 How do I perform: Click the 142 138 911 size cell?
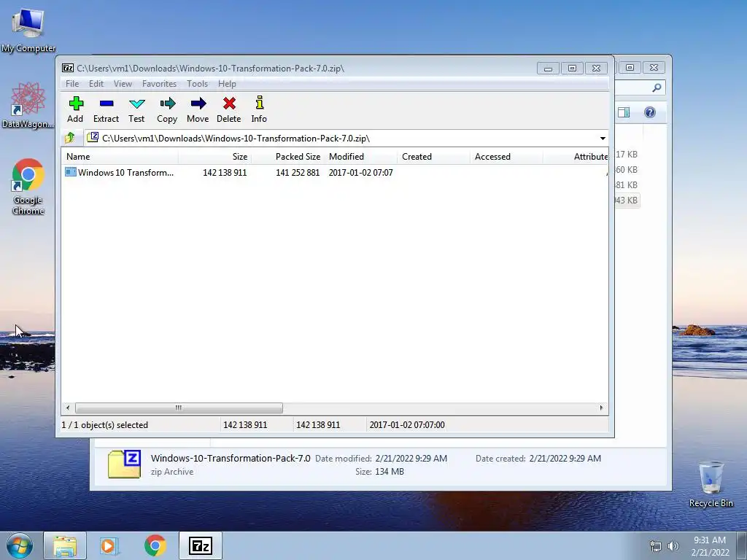tap(225, 172)
